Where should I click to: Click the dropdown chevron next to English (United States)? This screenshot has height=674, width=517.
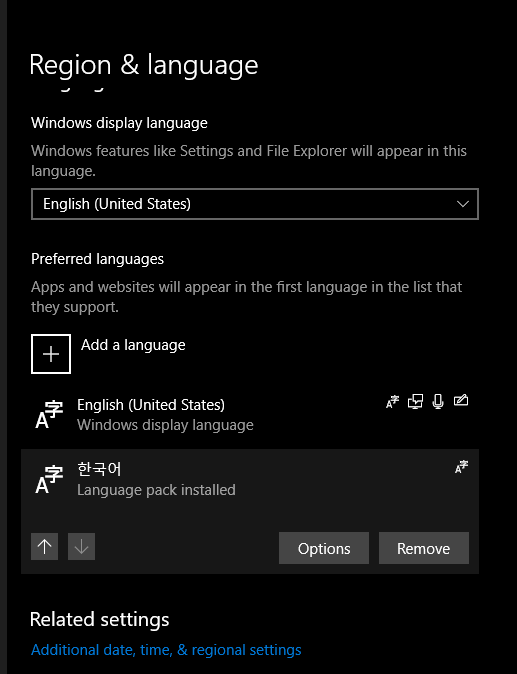pos(462,204)
